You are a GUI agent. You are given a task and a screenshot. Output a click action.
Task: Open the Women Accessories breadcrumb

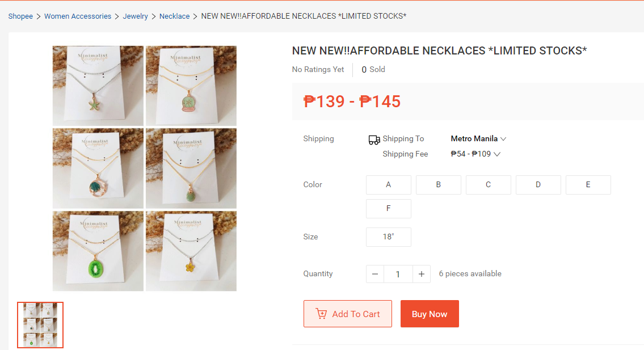pyautogui.click(x=78, y=16)
